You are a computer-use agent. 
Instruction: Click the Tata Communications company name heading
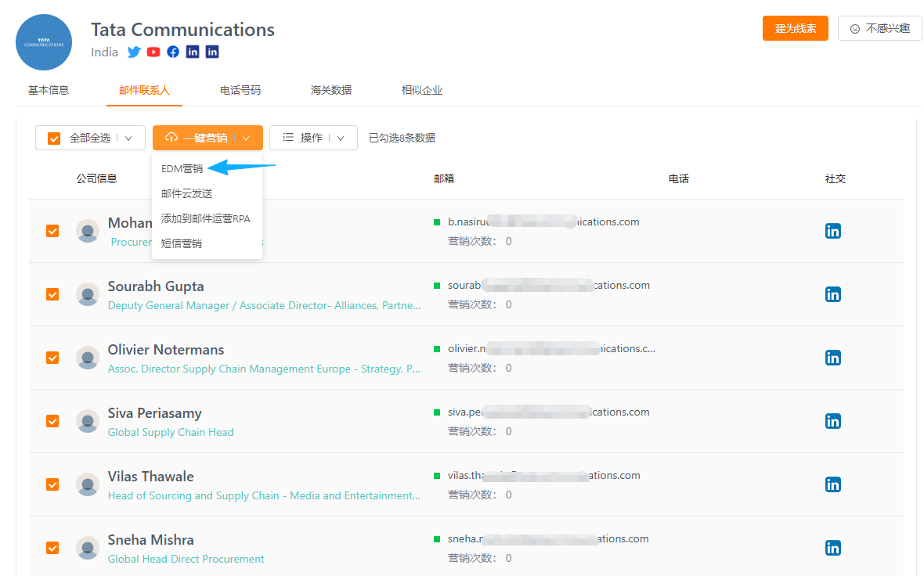pyautogui.click(x=182, y=30)
